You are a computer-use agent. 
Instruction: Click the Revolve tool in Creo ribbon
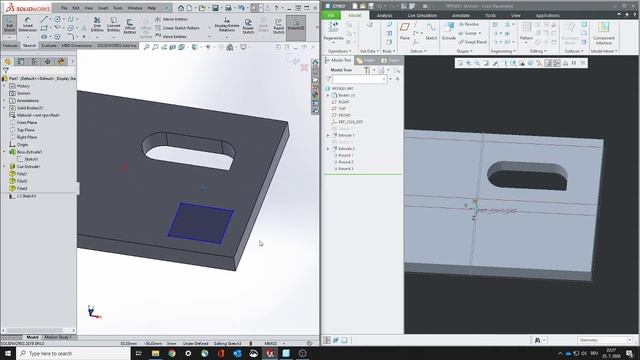click(x=469, y=24)
